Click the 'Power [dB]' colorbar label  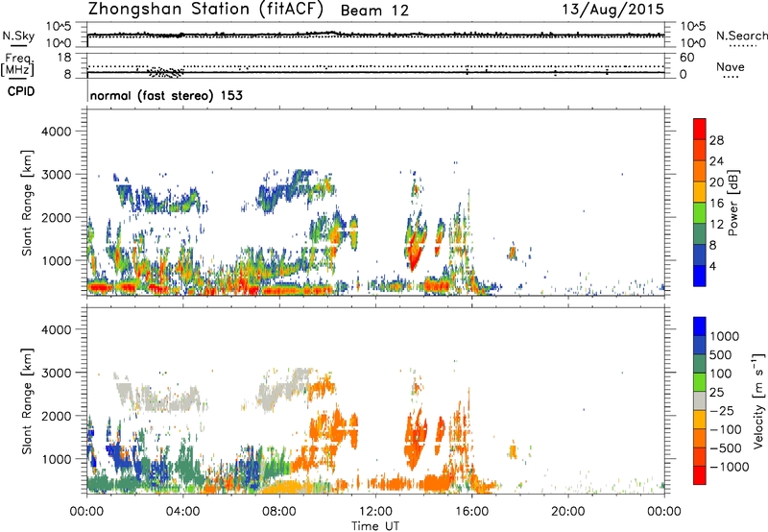click(732, 203)
